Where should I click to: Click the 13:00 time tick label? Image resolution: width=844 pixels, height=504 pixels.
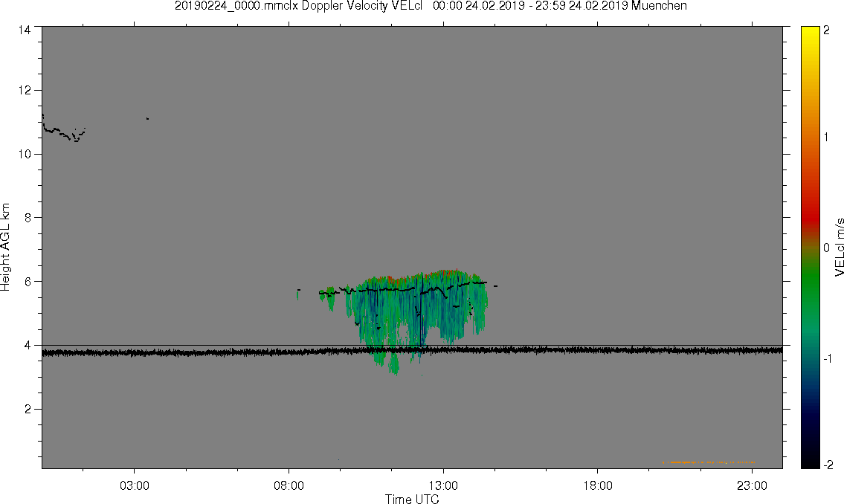click(x=443, y=485)
